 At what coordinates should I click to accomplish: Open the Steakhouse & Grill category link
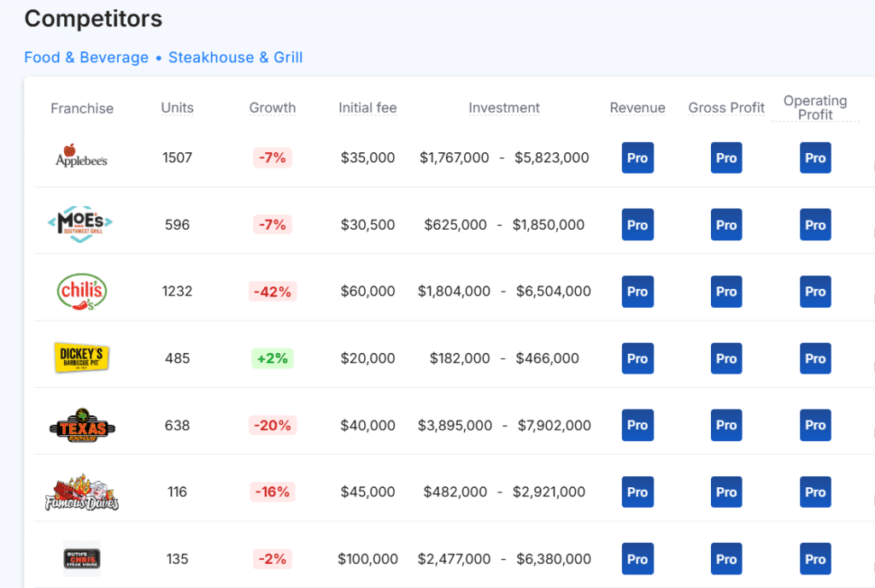[x=236, y=57]
